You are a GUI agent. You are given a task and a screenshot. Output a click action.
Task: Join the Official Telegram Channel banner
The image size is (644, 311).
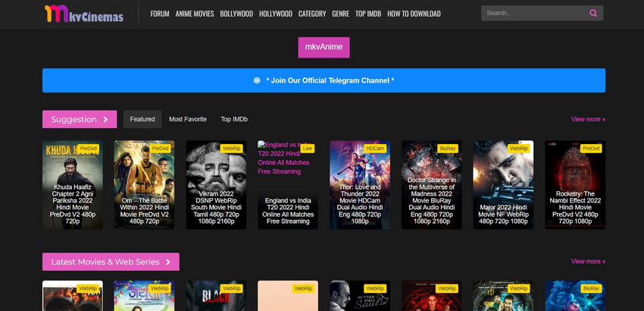[x=324, y=80]
